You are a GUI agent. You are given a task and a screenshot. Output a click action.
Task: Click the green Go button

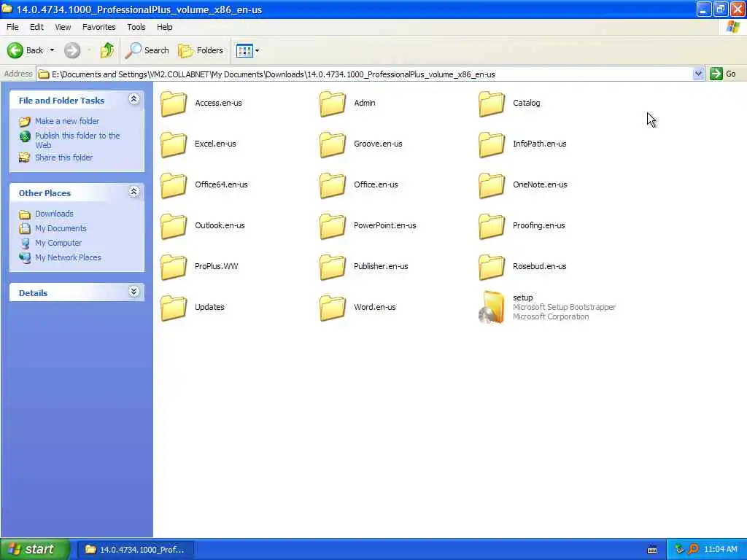pos(723,74)
